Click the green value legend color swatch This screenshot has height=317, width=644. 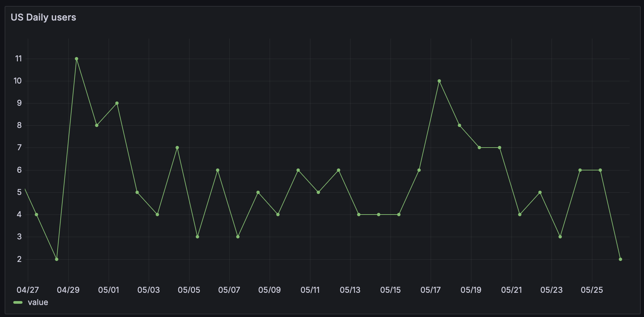coord(18,302)
